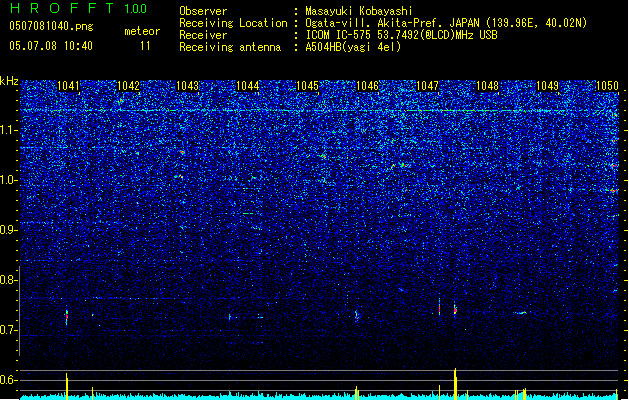This screenshot has height=400, width=629.
Task: Click the 1050 time marker
Action: point(607,86)
